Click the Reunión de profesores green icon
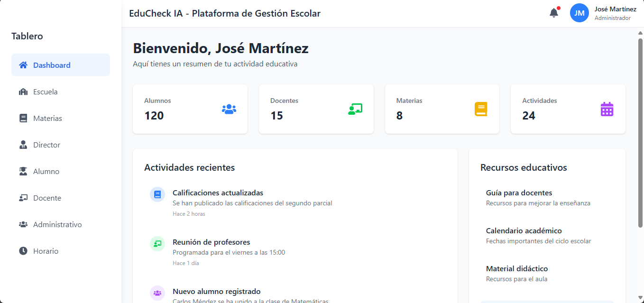644x303 pixels. tap(157, 244)
